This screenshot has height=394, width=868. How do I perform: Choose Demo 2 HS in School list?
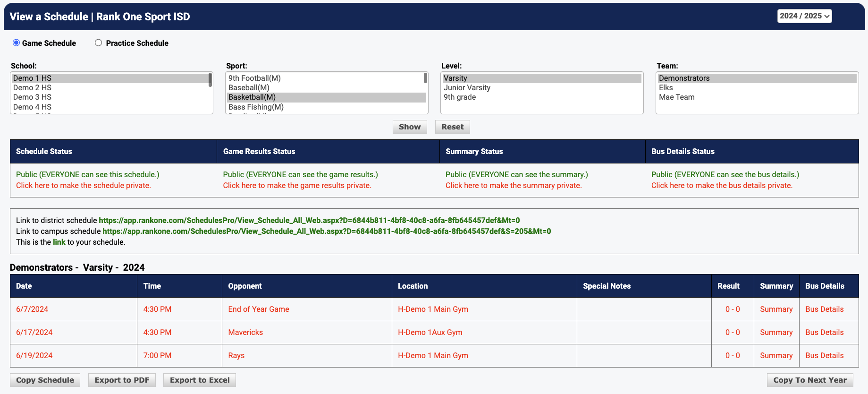[x=110, y=87]
